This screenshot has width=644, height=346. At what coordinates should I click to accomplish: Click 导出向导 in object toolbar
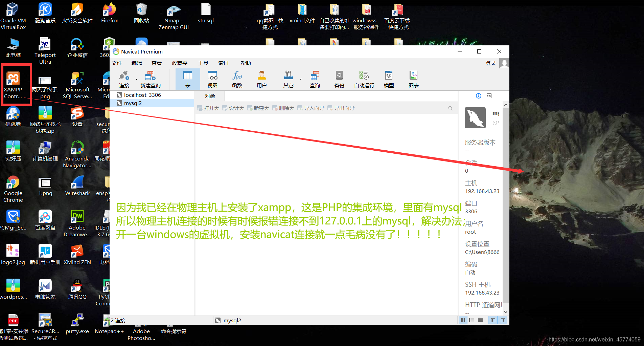tap(341, 108)
